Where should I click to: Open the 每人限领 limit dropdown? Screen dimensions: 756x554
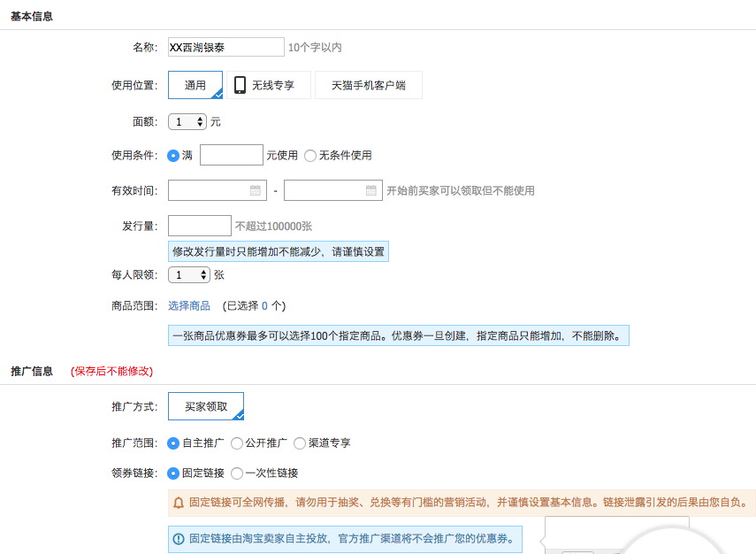(x=189, y=275)
